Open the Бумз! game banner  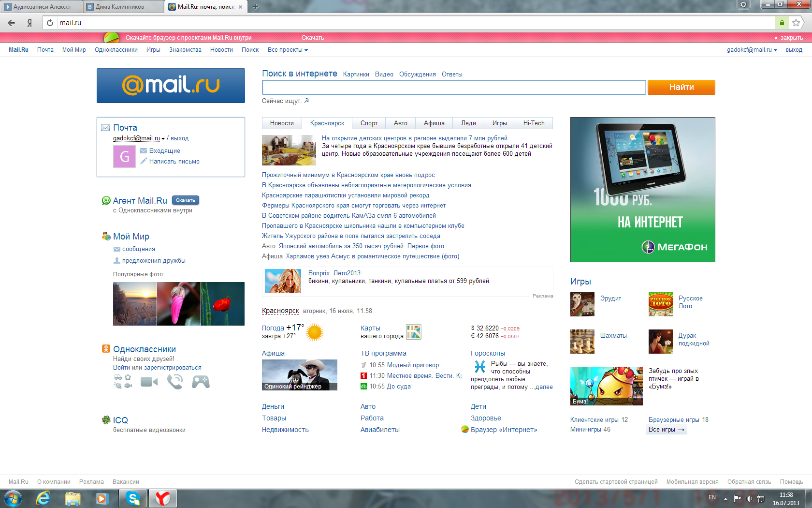point(607,386)
